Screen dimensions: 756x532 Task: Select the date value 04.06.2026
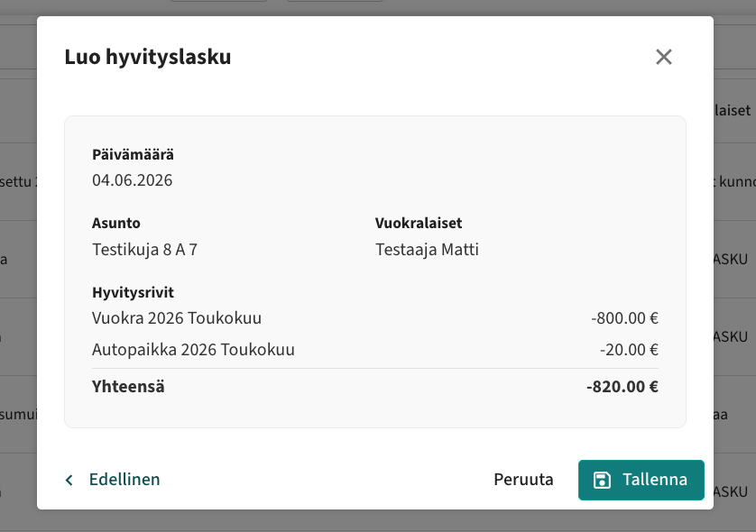pos(132,180)
